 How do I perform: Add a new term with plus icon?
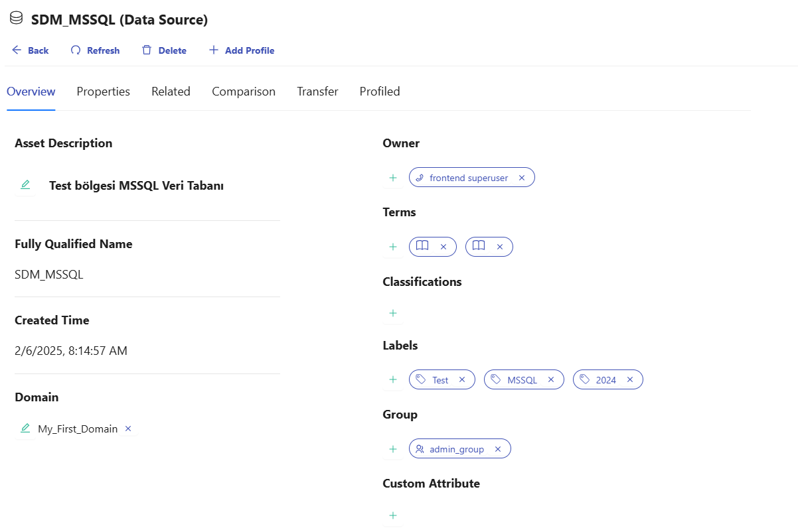pos(393,247)
